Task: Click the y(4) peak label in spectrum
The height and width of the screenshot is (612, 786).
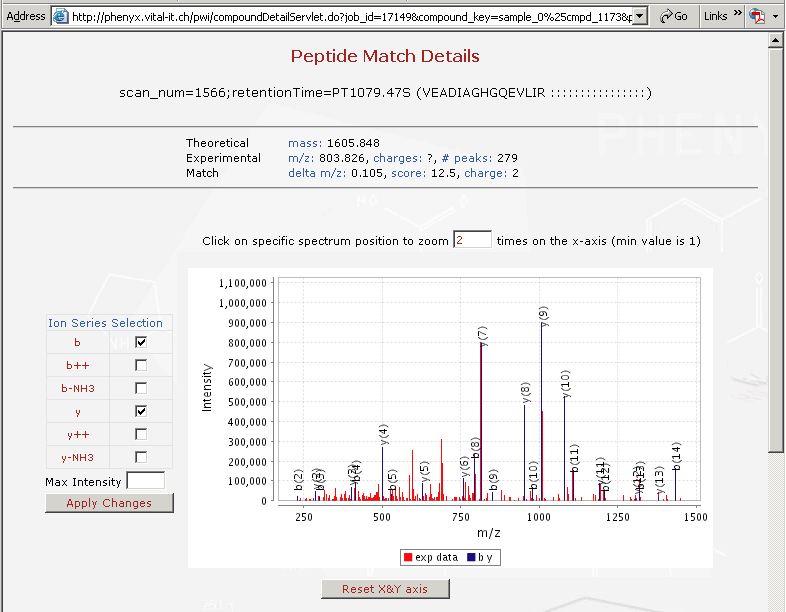Action: click(383, 435)
